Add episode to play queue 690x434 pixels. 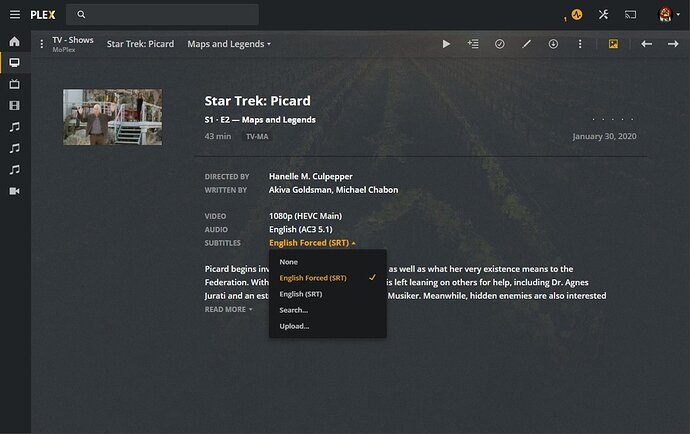click(473, 44)
